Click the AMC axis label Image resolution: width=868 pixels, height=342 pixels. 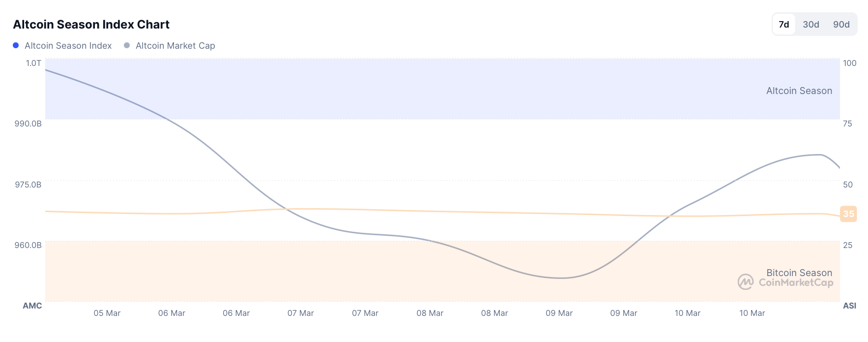coord(32,306)
